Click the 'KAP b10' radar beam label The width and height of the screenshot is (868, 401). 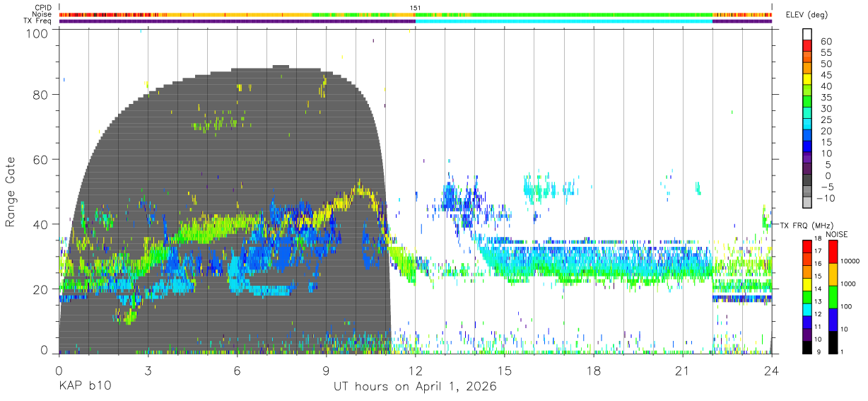coord(84,387)
